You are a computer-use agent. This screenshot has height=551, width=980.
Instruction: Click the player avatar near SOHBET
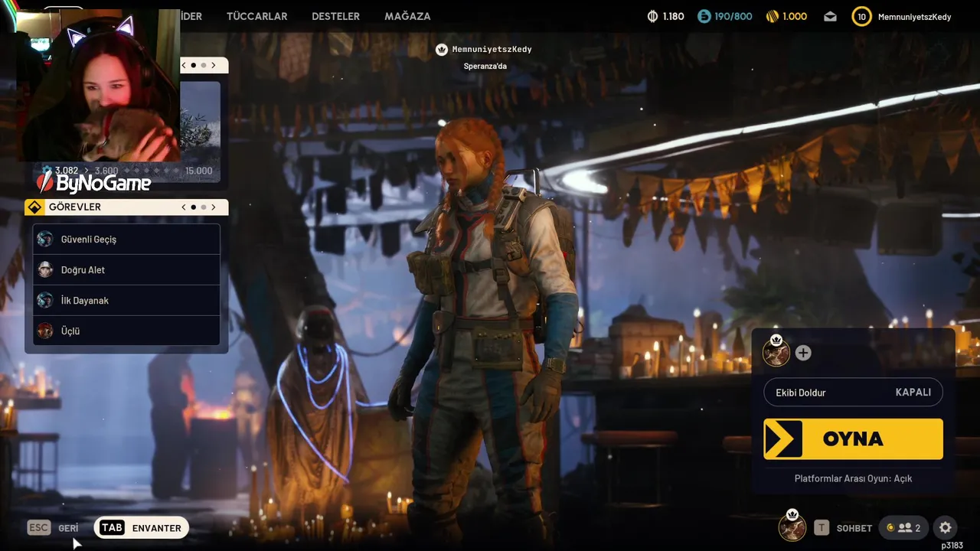792,527
